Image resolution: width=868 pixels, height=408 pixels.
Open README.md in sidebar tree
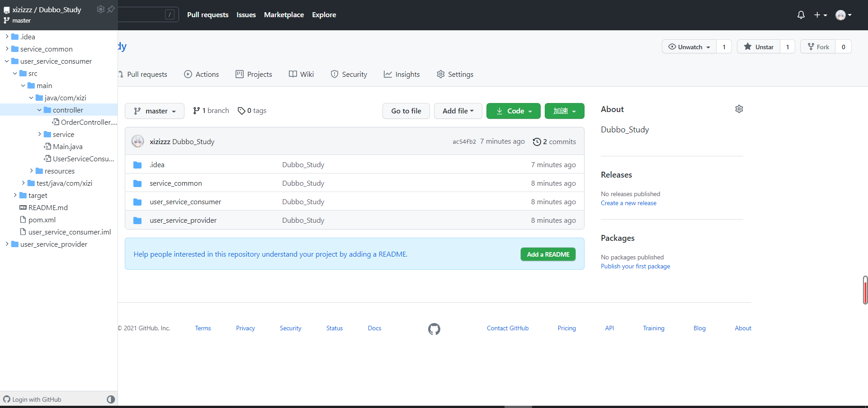(44, 207)
